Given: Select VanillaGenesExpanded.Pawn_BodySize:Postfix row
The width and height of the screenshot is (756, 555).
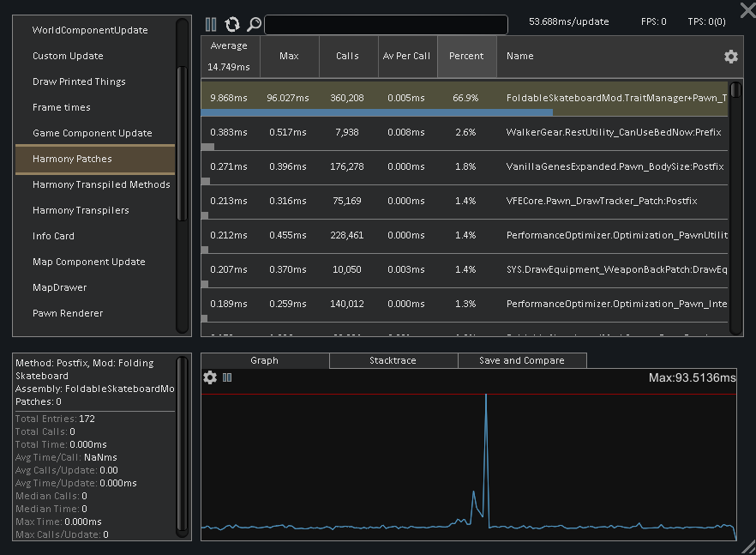Looking at the screenshot, I should coord(465,167).
